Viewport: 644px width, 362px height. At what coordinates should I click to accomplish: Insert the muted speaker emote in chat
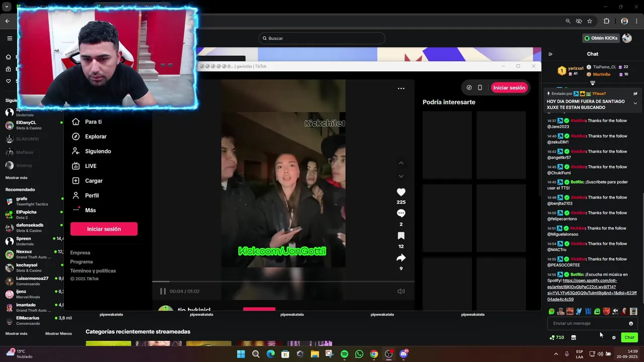coord(615,312)
